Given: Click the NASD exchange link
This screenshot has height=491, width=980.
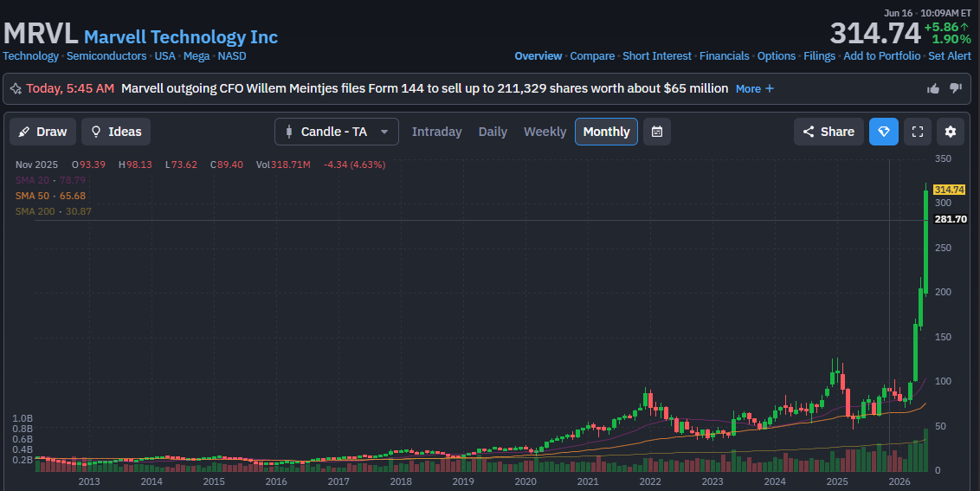Looking at the screenshot, I should [x=232, y=55].
